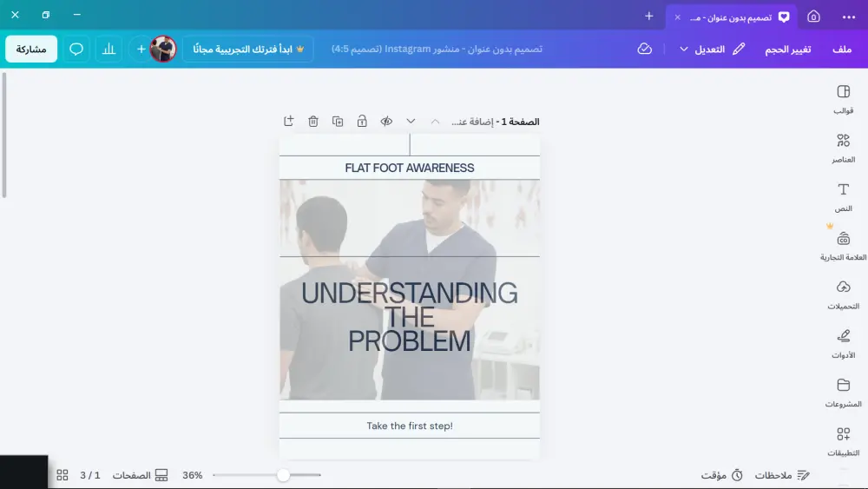Open the comments speech bubble
Image resolution: width=868 pixels, height=489 pixels.
tap(76, 49)
